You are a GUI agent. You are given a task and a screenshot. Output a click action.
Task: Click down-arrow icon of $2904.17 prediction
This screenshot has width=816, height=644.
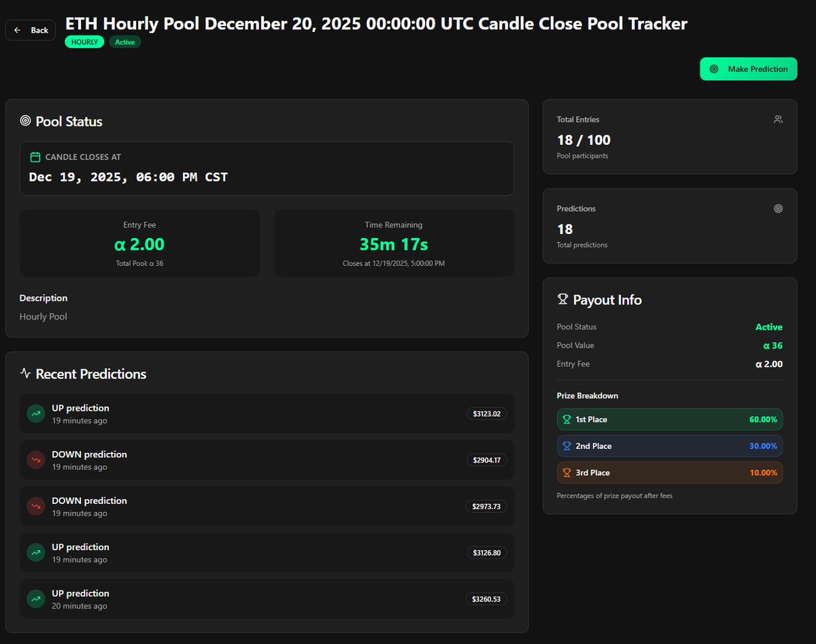(35, 460)
